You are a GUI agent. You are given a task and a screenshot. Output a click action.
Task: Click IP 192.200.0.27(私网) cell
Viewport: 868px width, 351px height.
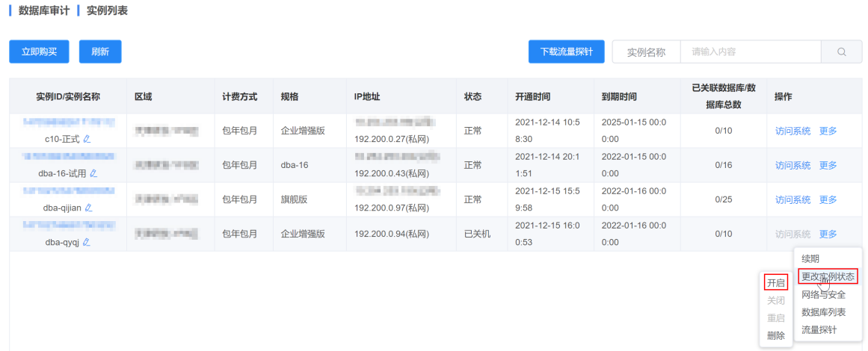[392, 139]
